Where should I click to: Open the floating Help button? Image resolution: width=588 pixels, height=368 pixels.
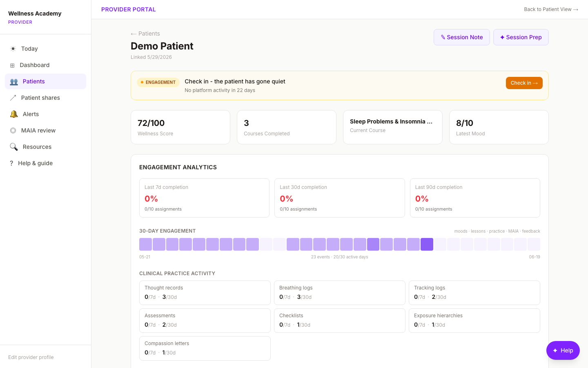tap(563, 350)
